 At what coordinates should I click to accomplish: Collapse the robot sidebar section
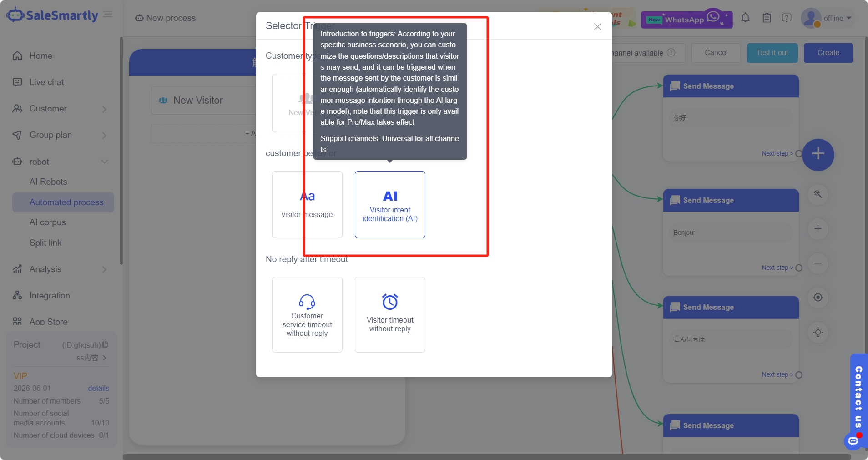105,162
